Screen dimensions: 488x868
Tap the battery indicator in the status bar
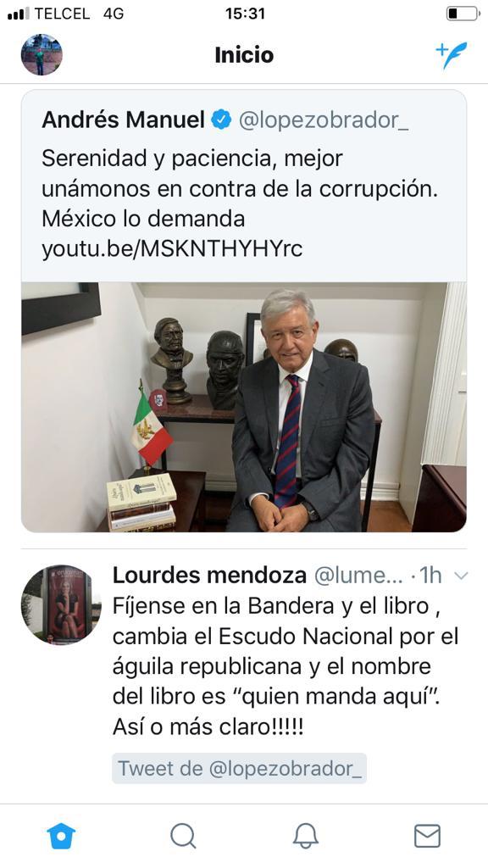click(463, 14)
